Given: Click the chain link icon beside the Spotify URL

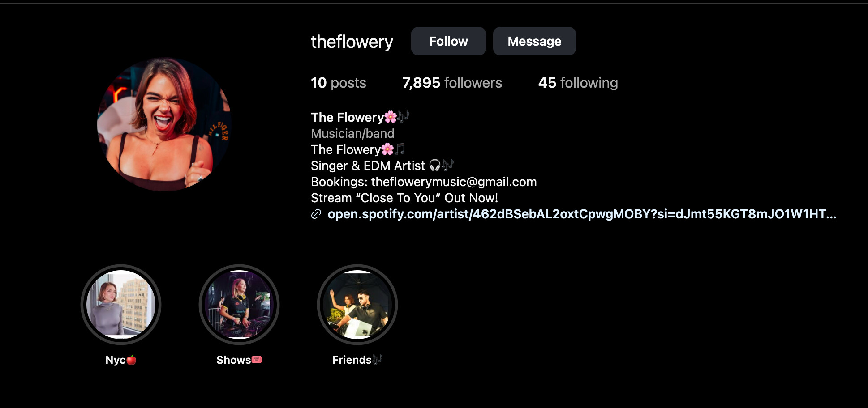Looking at the screenshot, I should click(316, 214).
